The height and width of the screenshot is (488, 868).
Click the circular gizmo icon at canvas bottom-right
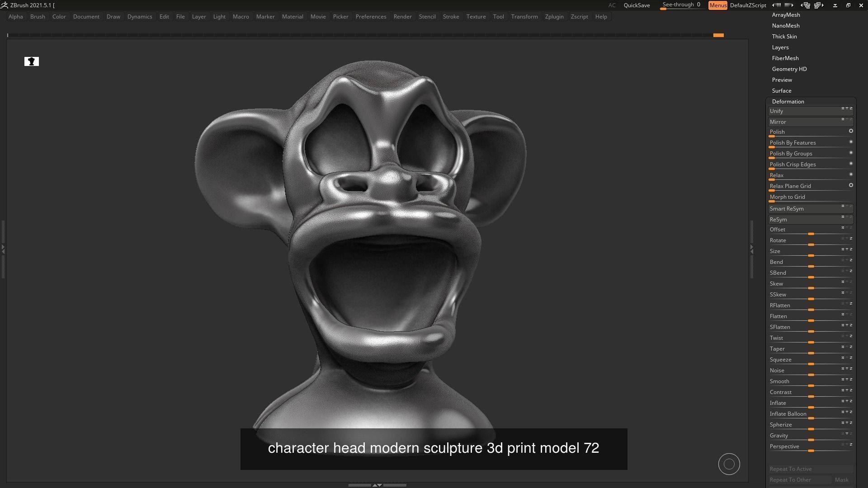coord(729,464)
